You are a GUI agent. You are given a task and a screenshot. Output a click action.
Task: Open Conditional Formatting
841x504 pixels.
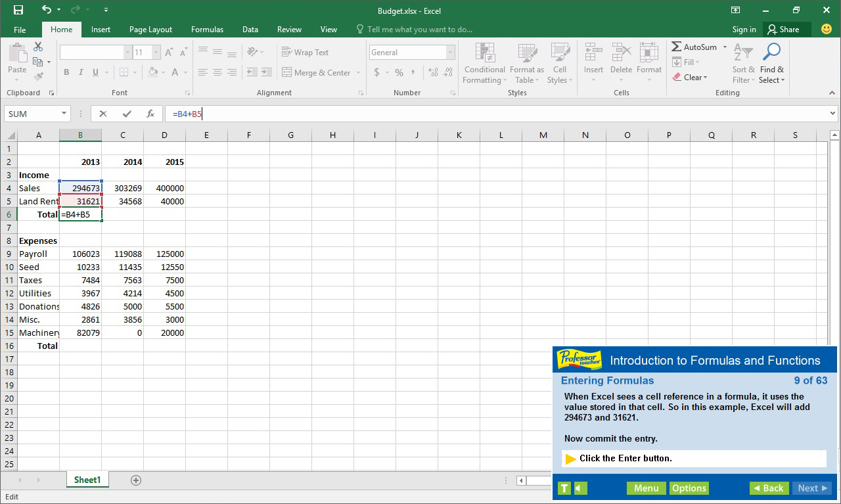tap(484, 62)
